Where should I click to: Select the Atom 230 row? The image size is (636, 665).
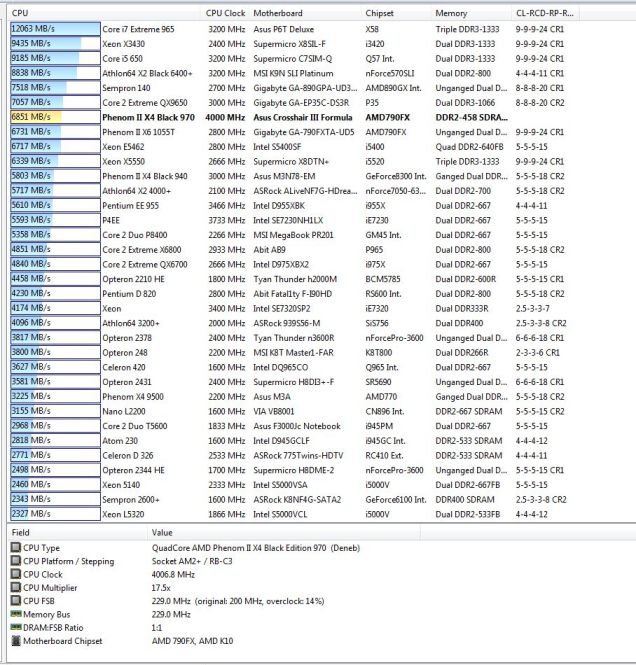pos(295,441)
